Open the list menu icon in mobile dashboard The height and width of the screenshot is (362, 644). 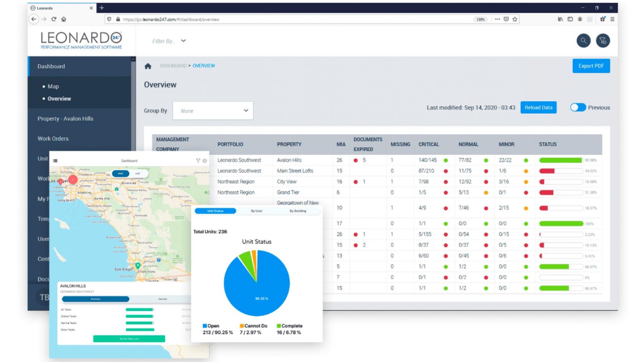pos(55,160)
